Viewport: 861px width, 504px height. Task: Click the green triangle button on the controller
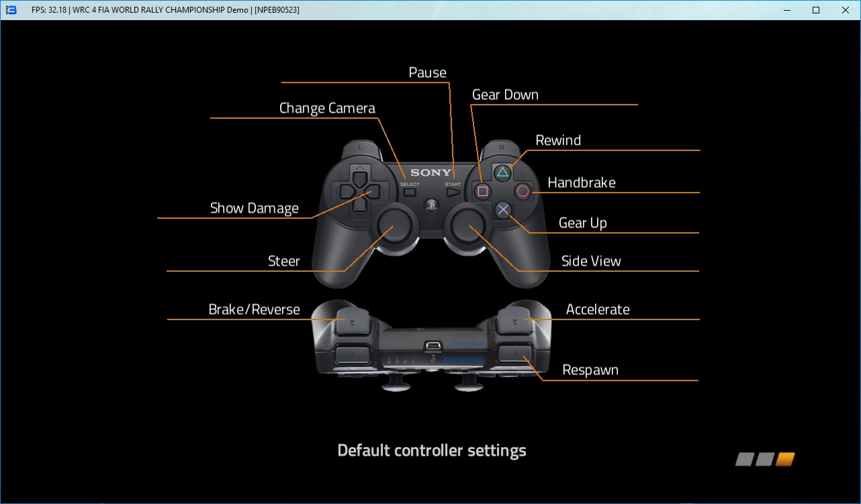coord(502,172)
